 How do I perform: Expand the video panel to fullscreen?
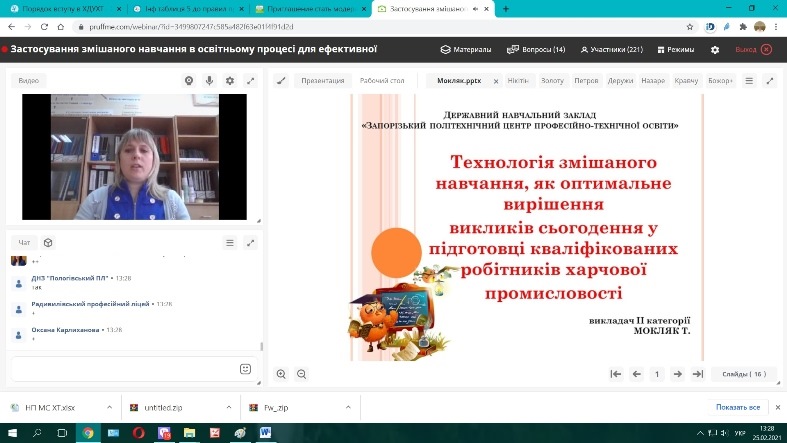250,80
